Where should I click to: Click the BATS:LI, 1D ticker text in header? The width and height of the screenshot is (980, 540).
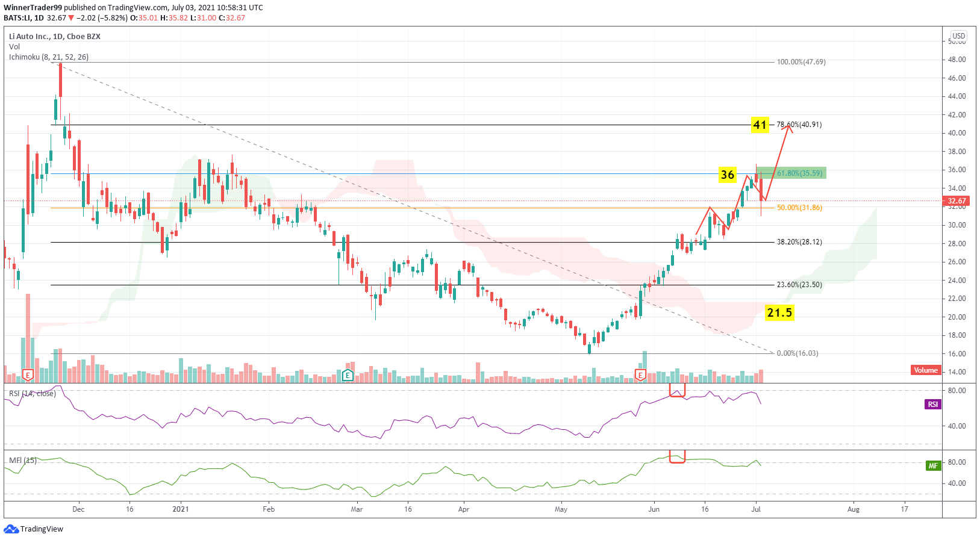(23, 18)
